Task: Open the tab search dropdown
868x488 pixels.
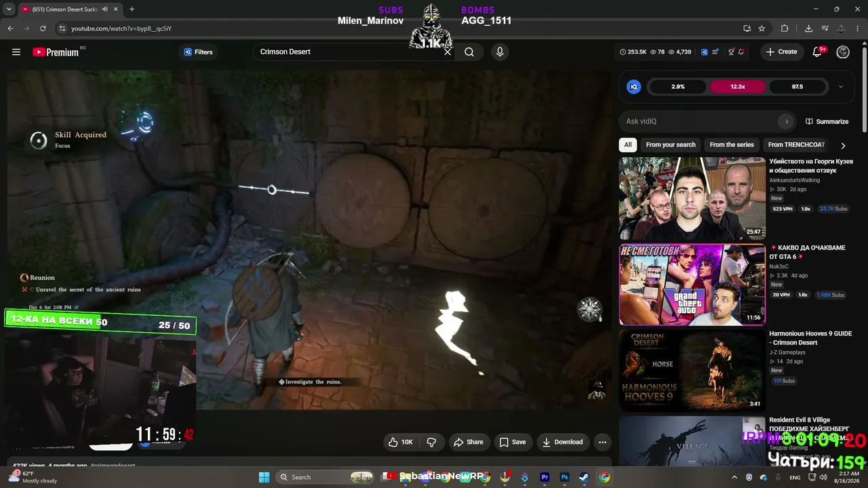Action: 8,9
